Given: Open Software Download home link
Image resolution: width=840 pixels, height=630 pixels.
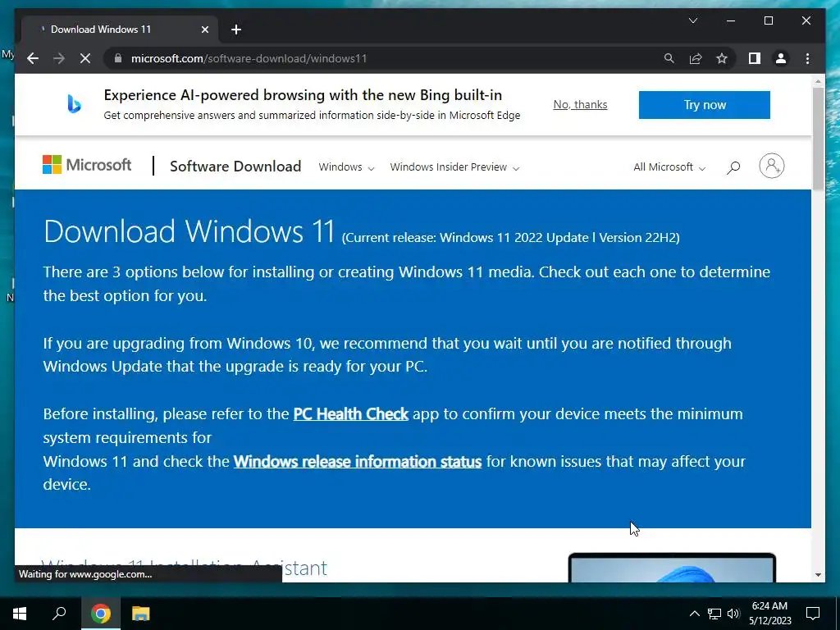Looking at the screenshot, I should tap(235, 167).
